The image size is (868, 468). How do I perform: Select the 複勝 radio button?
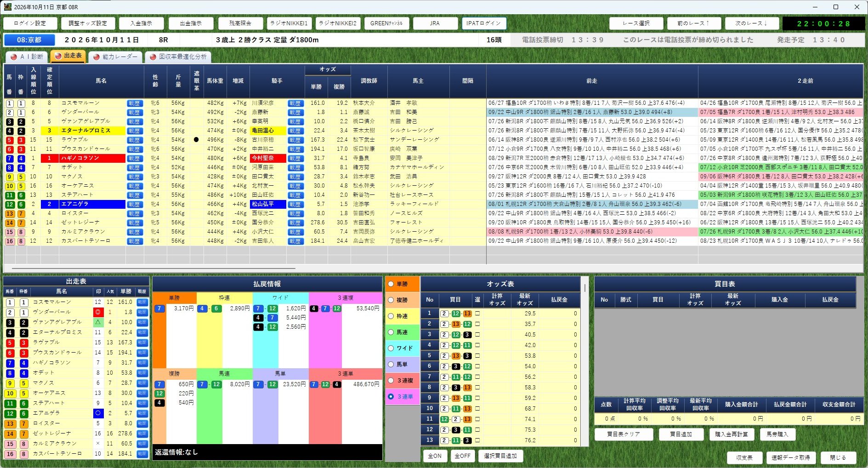pyautogui.click(x=391, y=300)
